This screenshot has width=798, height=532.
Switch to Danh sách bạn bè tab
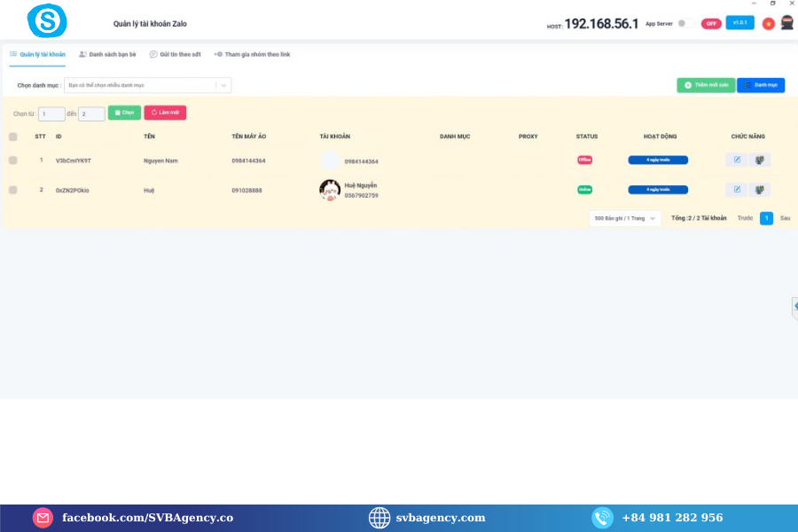(x=107, y=55)
